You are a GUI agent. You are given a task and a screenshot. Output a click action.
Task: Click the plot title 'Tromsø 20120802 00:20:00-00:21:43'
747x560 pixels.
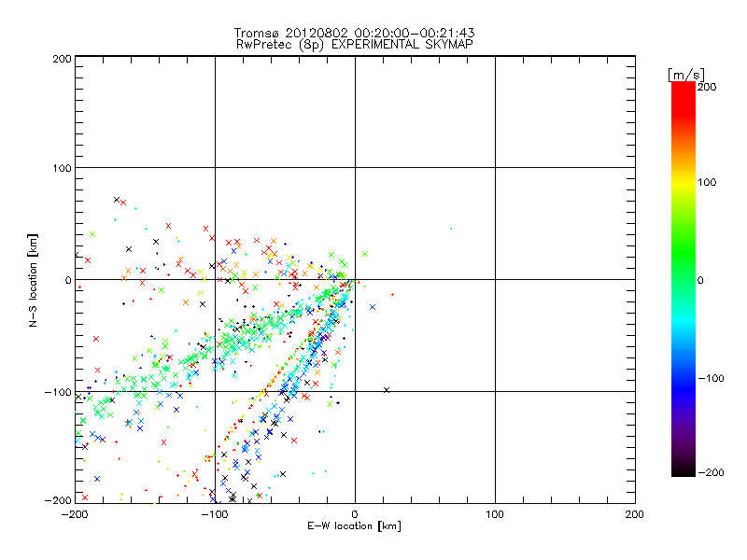(x=355, y=33)
